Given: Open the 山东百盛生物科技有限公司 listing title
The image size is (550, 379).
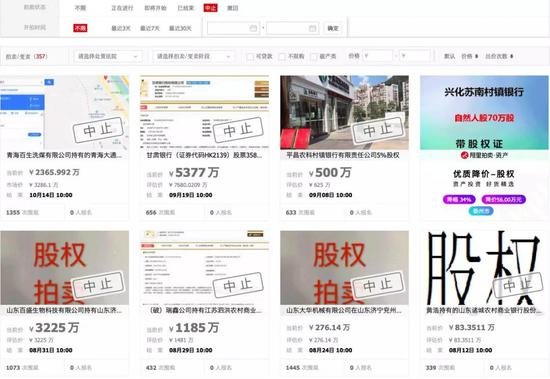Looking at the screenshot, I should (x=64, y=310).
